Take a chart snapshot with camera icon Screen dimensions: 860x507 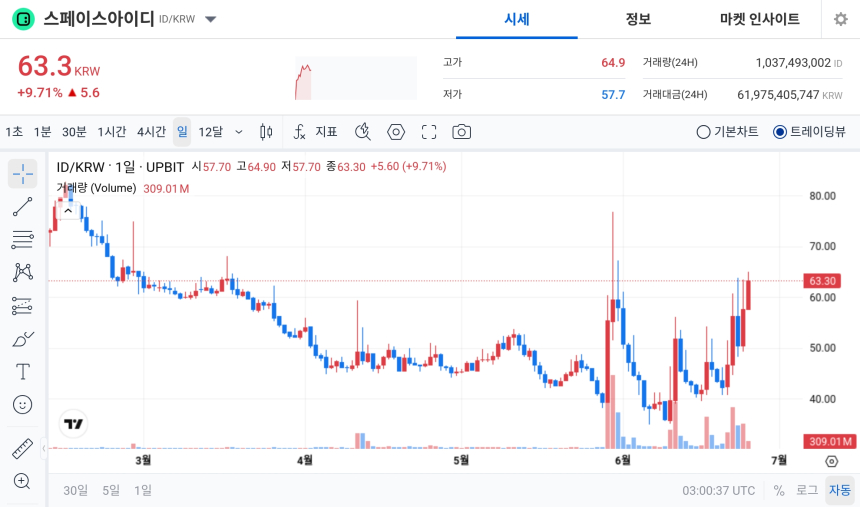pos(461,132)
